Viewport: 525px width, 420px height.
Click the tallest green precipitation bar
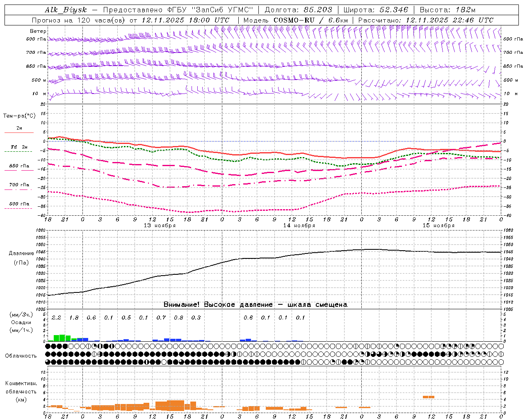pyautogui.click(x=62, y=338)
